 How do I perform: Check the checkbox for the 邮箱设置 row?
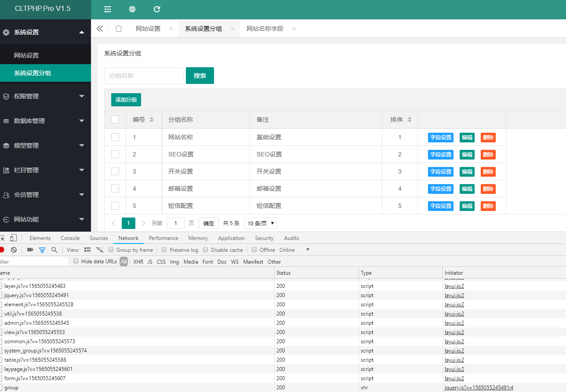(x=115, y=189)
